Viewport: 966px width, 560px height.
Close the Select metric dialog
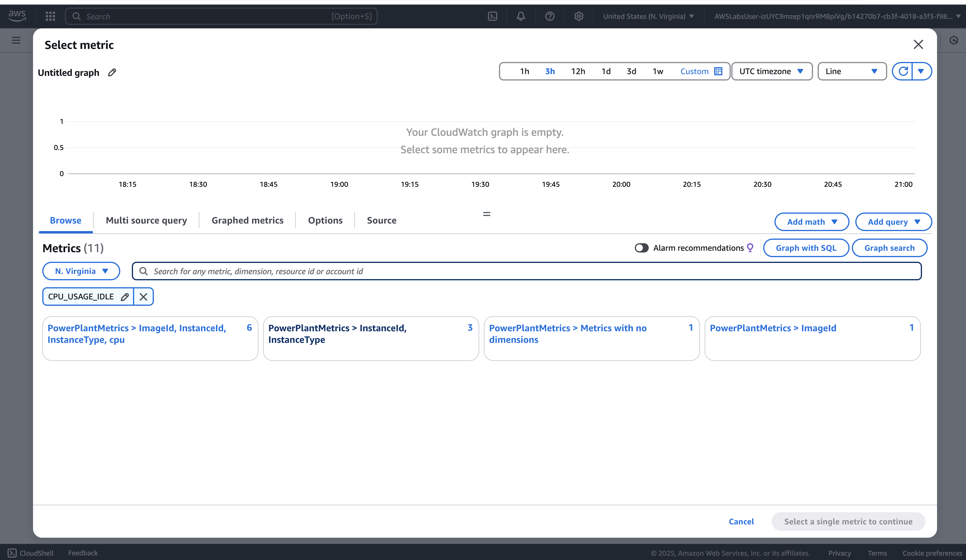pos(918,44)
